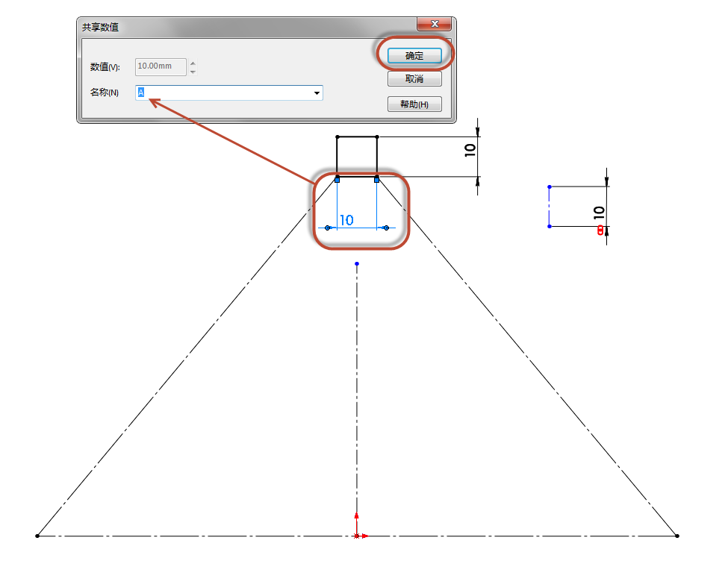Select the lower blue point of right sketch
728x561 pixels.
click(550, 227)
